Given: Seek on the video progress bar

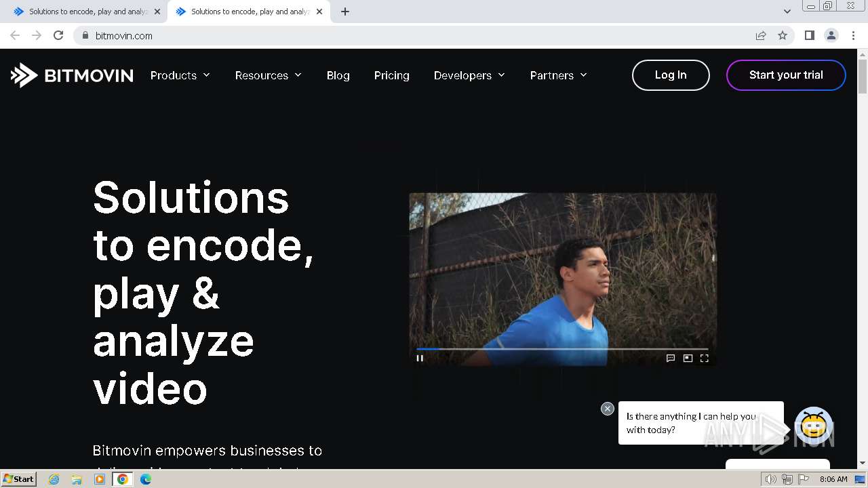Looking at the screenshot, I should [562, 349].
